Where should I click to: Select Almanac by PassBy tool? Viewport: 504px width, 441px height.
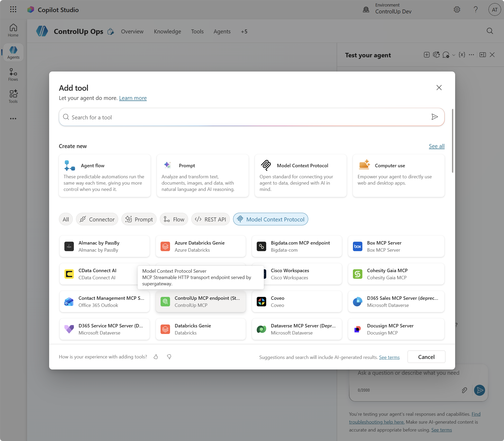point(105,246)
